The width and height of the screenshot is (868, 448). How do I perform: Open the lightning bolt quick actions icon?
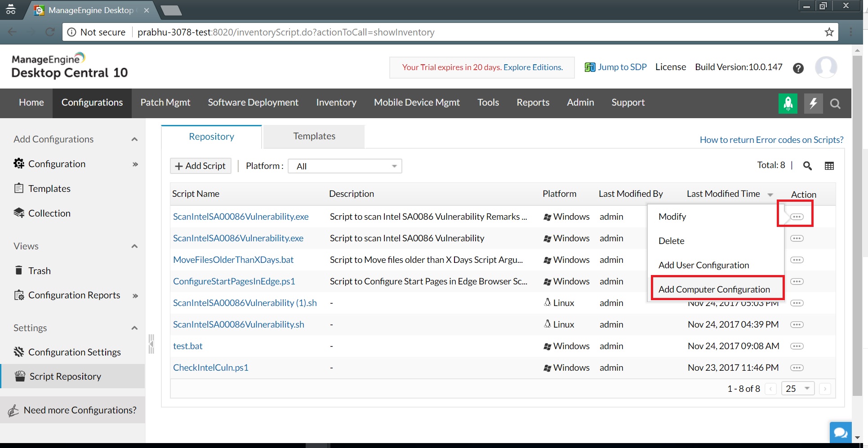click(x=813, y=103)
